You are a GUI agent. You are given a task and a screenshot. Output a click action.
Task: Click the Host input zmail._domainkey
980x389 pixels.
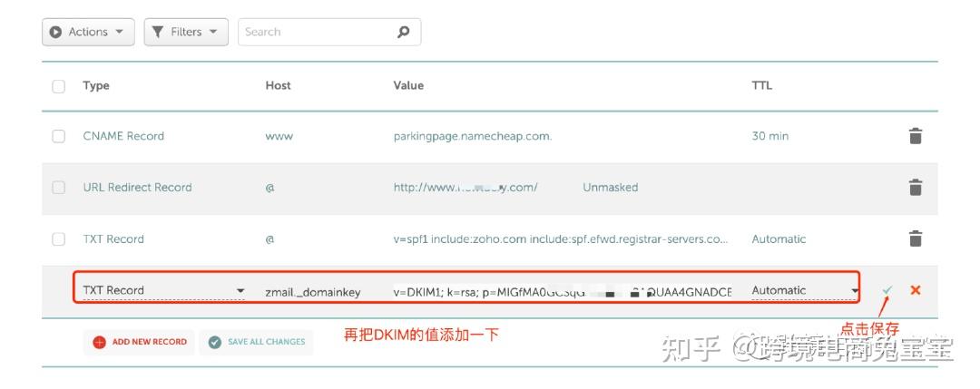(x=313, y=292)
